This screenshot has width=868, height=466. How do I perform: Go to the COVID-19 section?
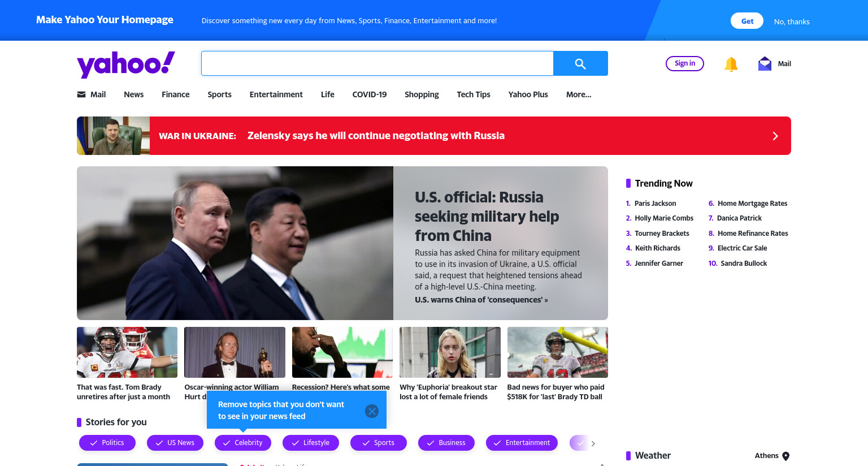pos(370,94)
